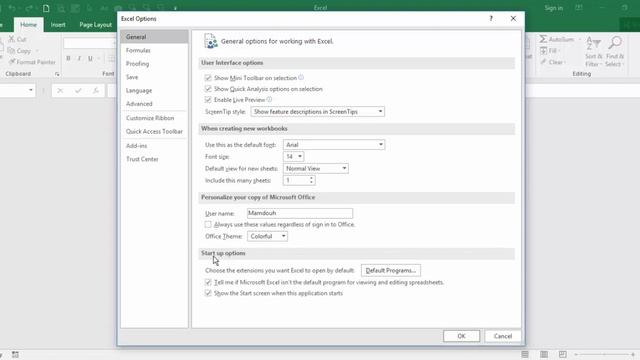Click the User name text field
This screenshot has width=640, height=360.
(300, 213)
